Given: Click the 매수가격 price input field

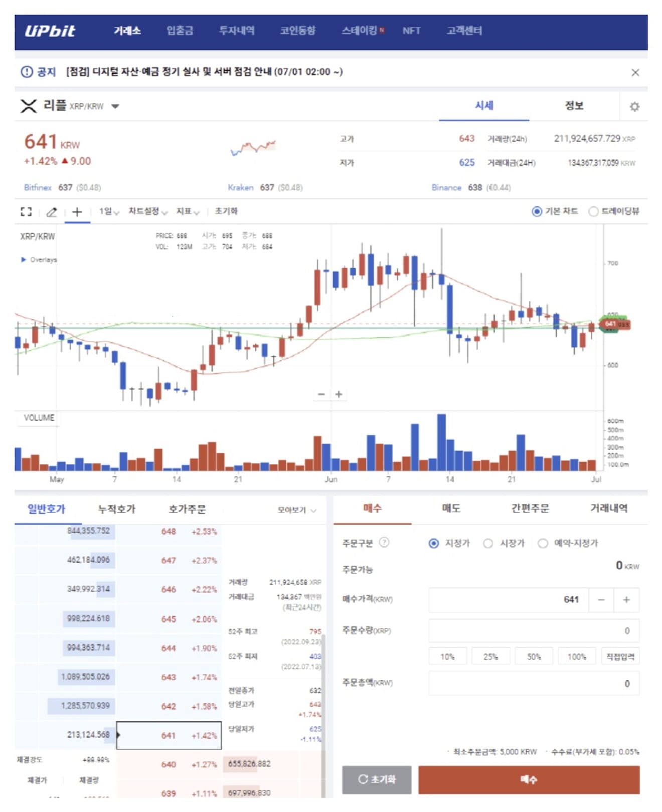Looking at the screenshot, I should click(x=509, y=600).
